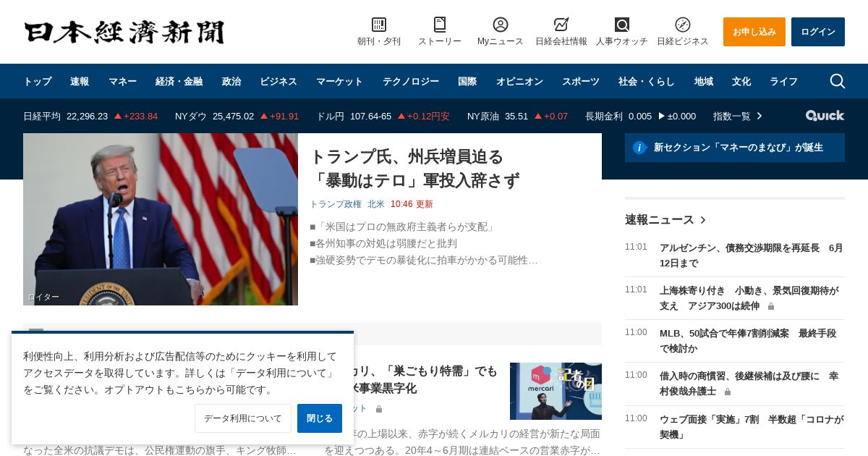Open ウェブ面接「実施」7割 news item
The width and height of the screenshot is (868, 456).
click(752, 427)
